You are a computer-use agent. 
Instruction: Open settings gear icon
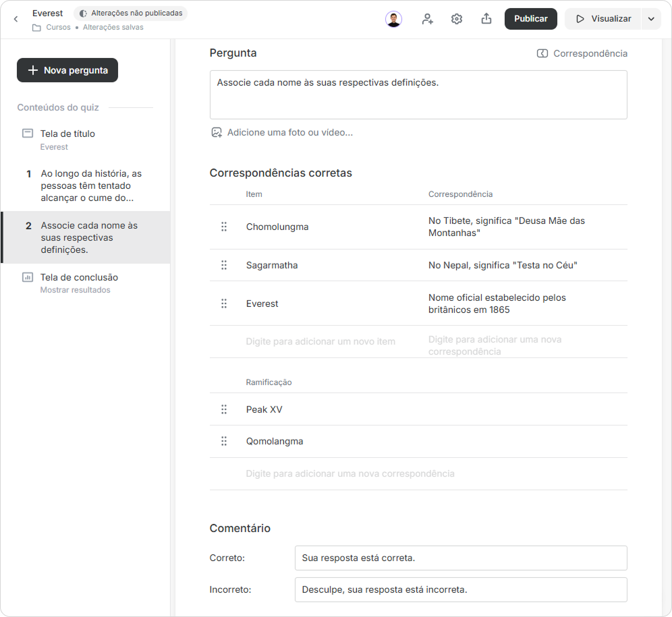457,19
